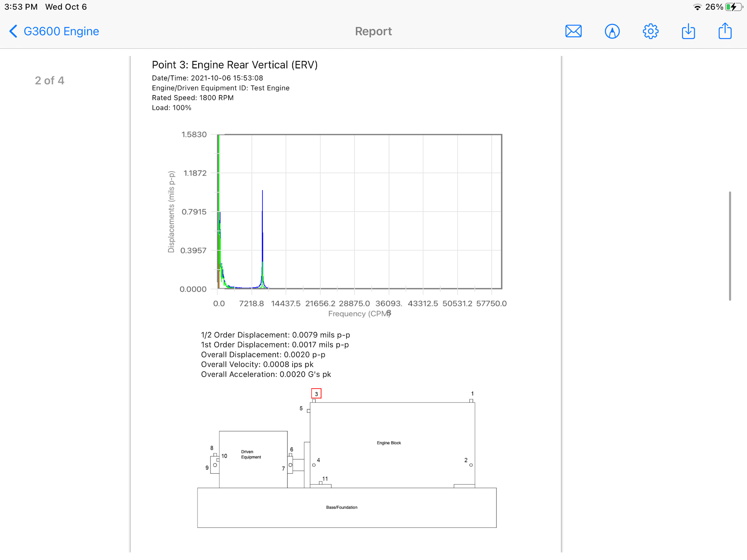Open the markup pen icon
This screenshot has height=560, width=747.
pyautogui.click(x=612, y=31)
